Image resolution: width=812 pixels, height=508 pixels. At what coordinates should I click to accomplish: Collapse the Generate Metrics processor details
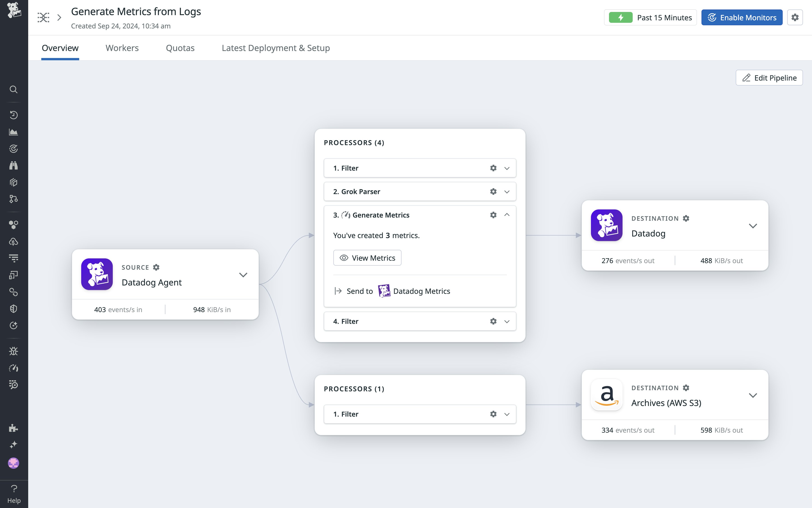click(507, 215)
